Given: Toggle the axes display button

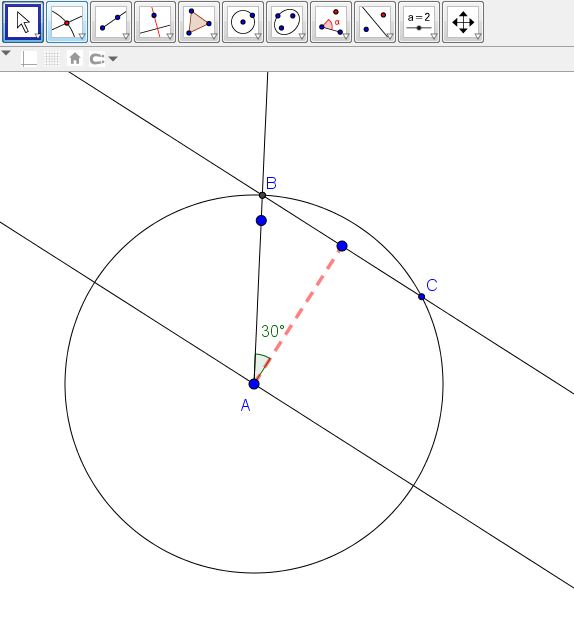Looking at the screenshot, I should 29,59.
